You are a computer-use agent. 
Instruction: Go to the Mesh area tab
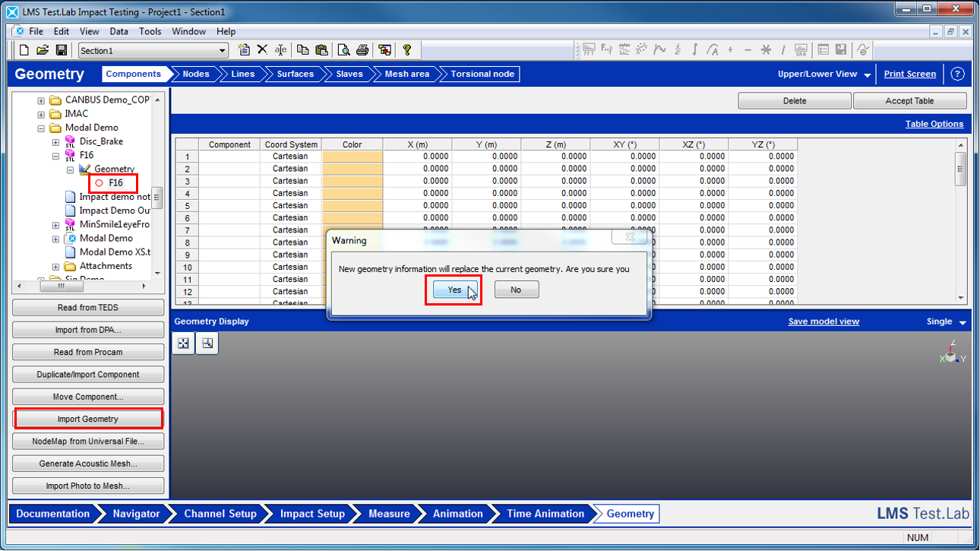pyautogui.click(x=406, y=74)
